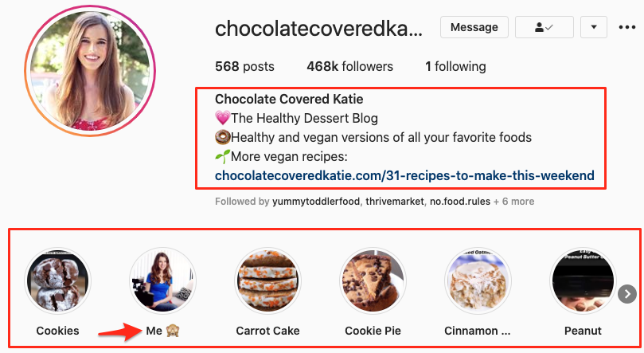The width and height of the screenshot is (644, 353).
Task: Open the Me story highlight
Action: tap(162, 281)
